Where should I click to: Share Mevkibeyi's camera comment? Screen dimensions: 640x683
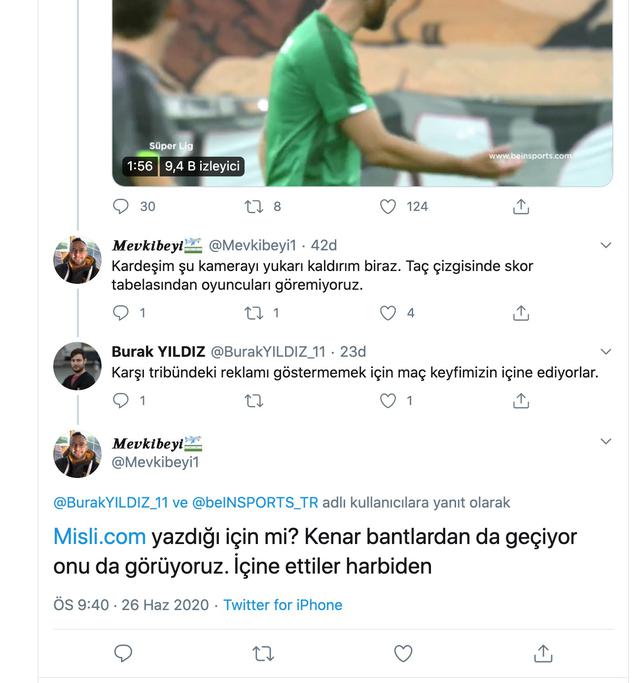[x=520, y=313]
